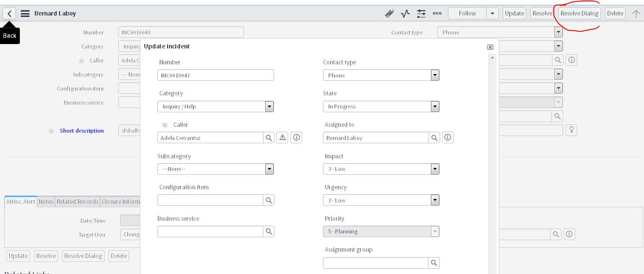This screenshot has width=644, height=274.
Task: Expand the Impact dropdown in dialog
Action: 435,169
